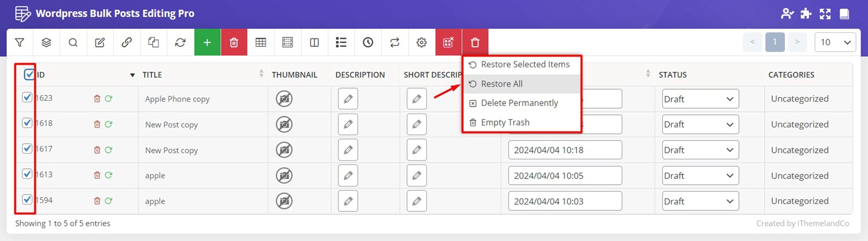Click the user-check icon in header
This screenshot has width=868, height=241.
(x=787, y=14)
